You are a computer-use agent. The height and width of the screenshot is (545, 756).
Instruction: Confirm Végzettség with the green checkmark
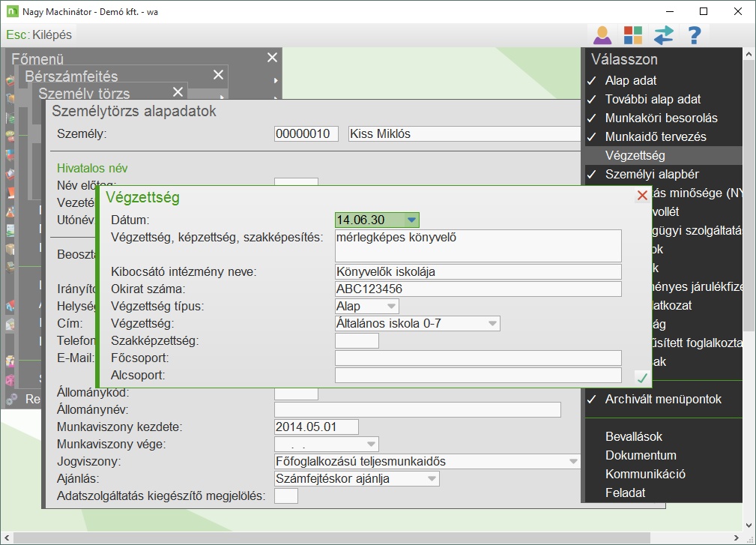pos(641,378)
